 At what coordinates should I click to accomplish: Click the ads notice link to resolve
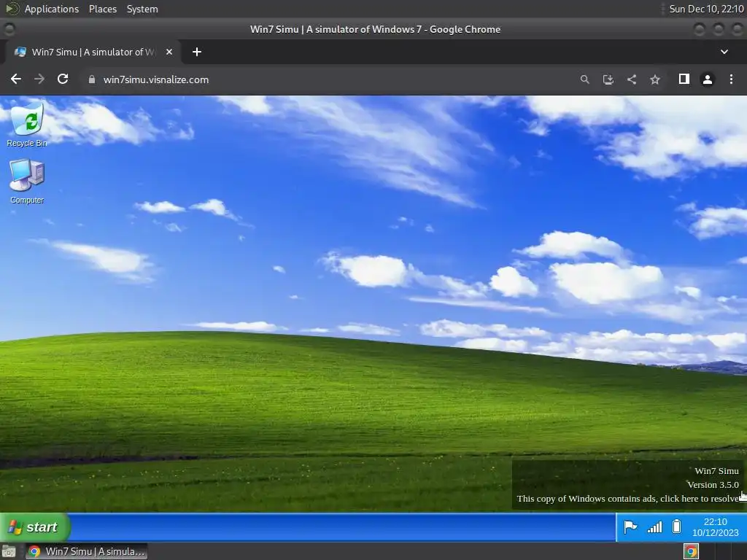pyautogui.click(x=628, y=499)
